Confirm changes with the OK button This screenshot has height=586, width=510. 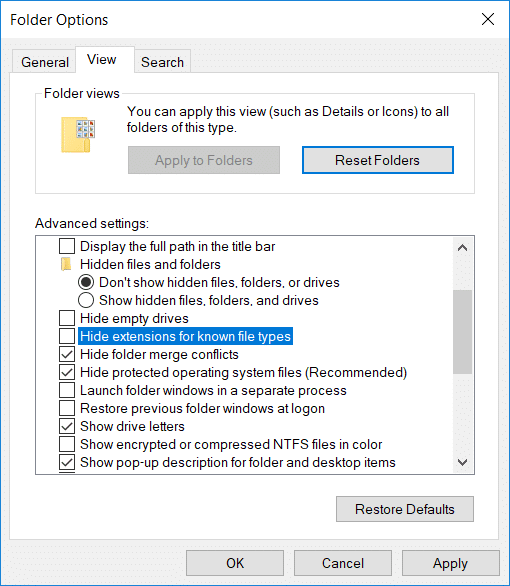(235, 563)
